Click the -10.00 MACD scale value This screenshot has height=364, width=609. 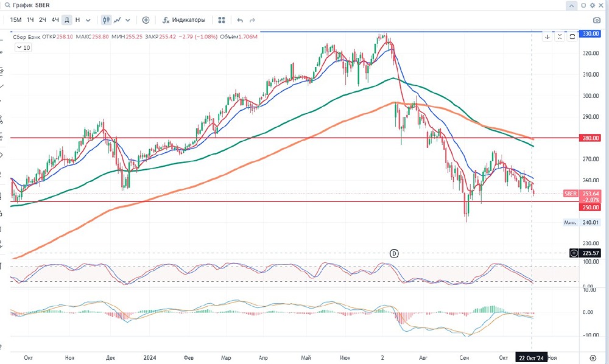tap(590, 335)
